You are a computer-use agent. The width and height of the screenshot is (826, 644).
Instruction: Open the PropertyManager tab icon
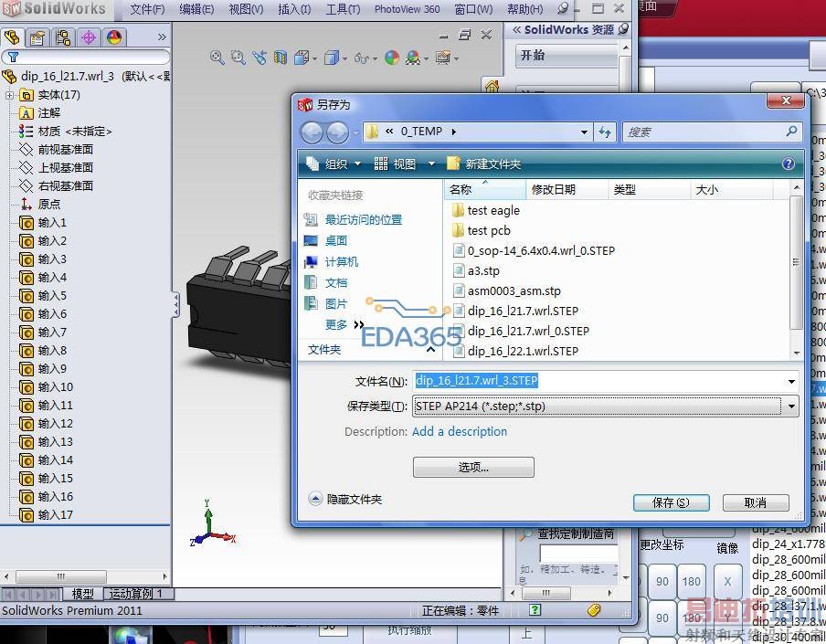pos(37,37)
